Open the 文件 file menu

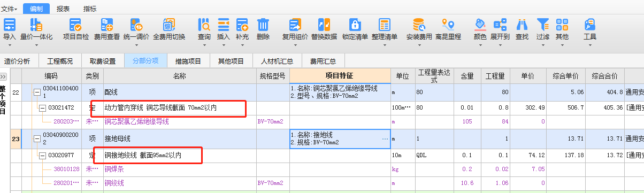[x=9, y=9]
